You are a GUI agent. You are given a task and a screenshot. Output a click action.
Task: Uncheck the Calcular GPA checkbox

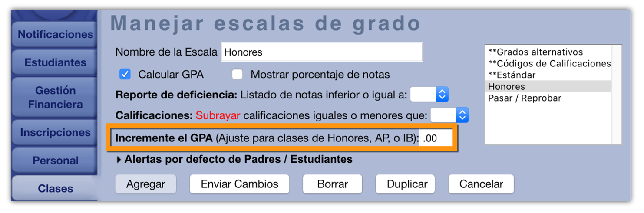coord(125,75)
